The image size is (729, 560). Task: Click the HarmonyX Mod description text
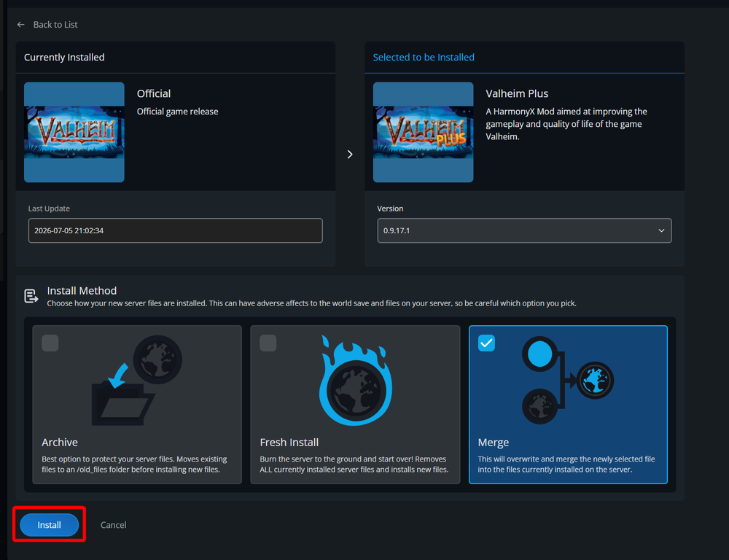pyautogui.click(x=566, y=124)
